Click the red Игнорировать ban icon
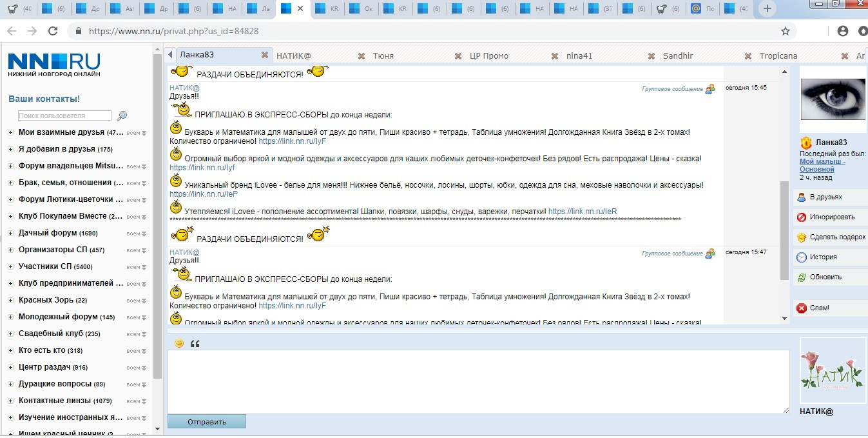868x438 pixels. pyautogui.click(x=802, y=217)
